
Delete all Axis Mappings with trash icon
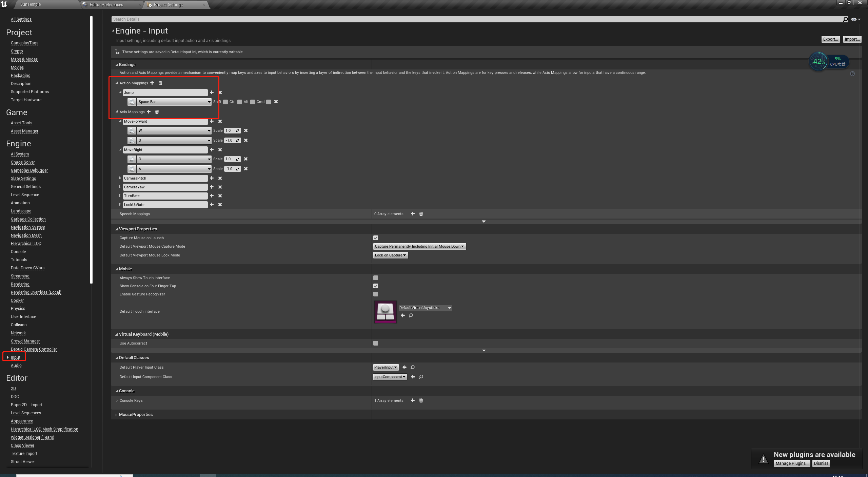point(157,112)
